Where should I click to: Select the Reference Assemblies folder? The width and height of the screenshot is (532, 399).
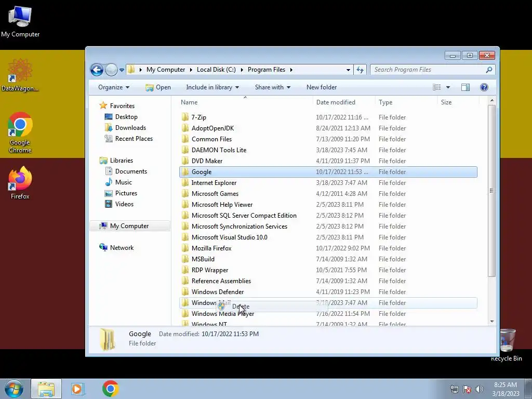point(221,281)
